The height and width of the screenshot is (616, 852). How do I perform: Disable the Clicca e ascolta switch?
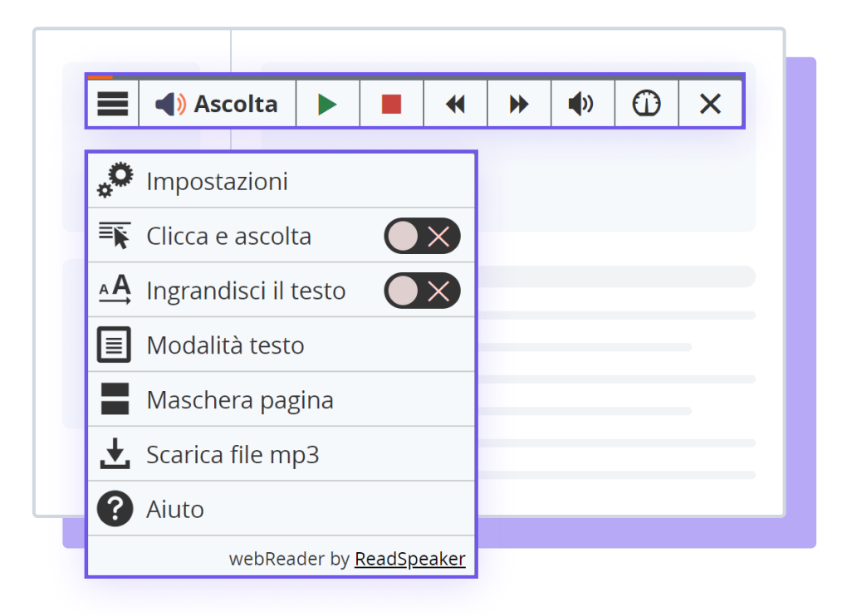tap(422, 236)
